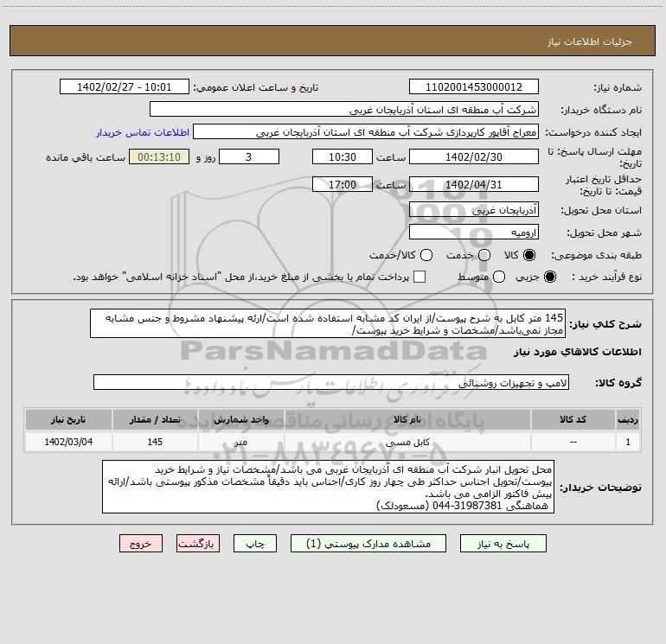Screen dimensions: 666x644
Task: Select the متوسط purchase type radio
Action: point(499,277)
